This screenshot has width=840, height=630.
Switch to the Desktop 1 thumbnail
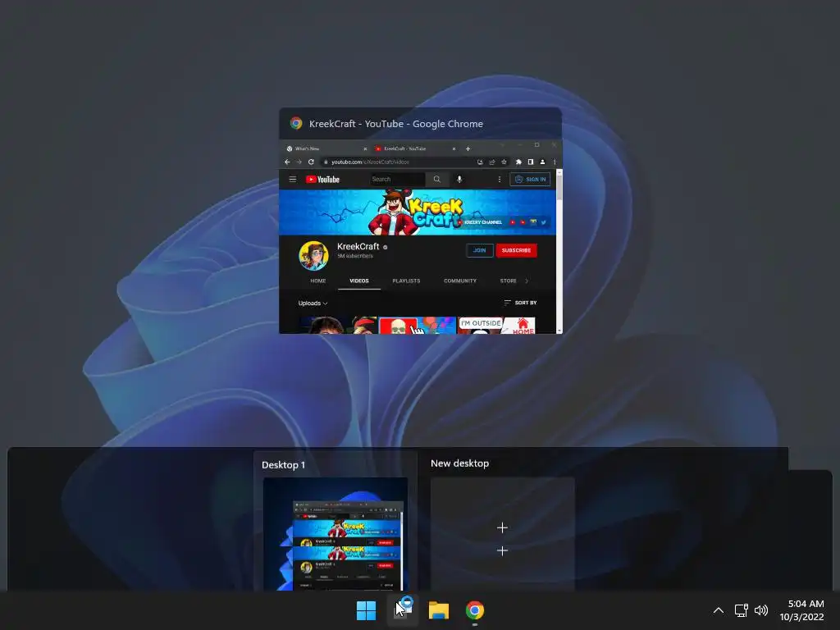(x=336, y=533)
